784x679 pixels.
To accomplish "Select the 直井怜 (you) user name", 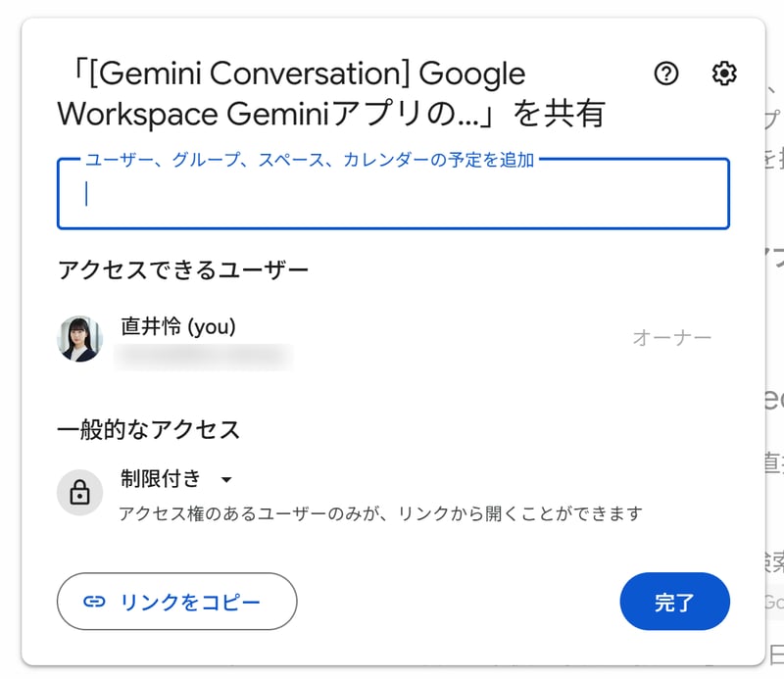I will tap(178, 326).
